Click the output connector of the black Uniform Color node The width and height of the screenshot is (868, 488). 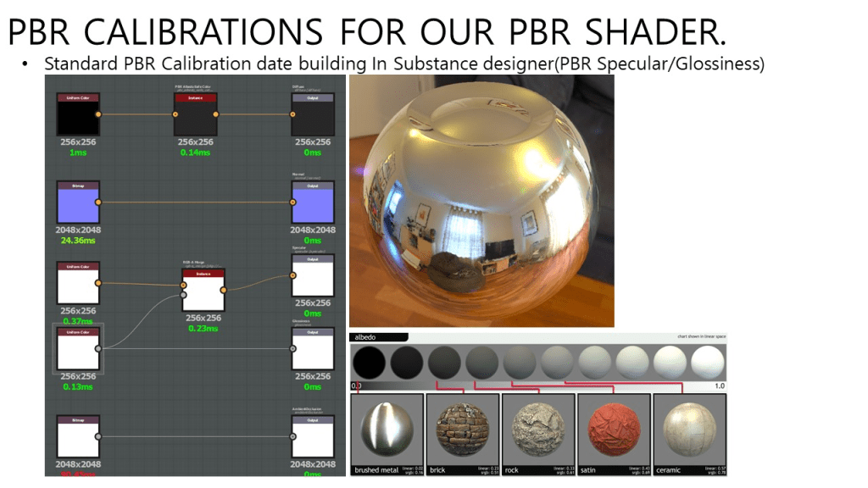click(x=98, y=114)
